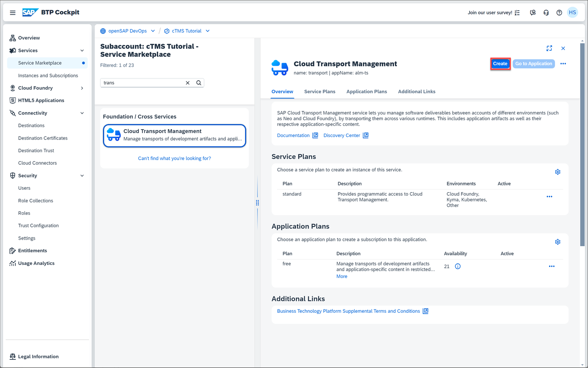Select the Cloud Transport Management service tile
The width and height of the screenshot is (588, 368).
tap(174, 135)
